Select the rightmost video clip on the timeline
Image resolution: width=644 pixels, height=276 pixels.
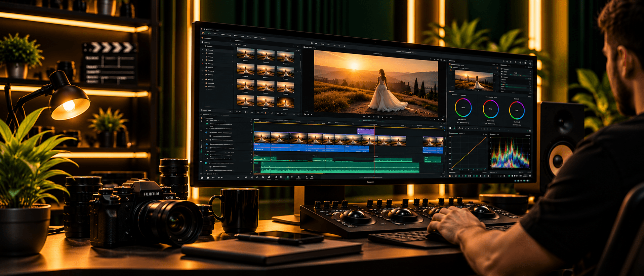[x=440, y=142]
